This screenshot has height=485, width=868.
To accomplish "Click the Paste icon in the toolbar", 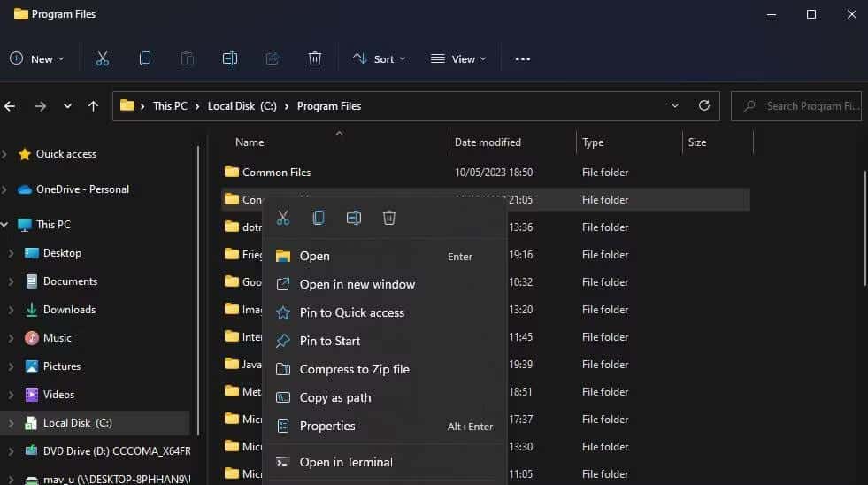I will click(x=187, y=58).
